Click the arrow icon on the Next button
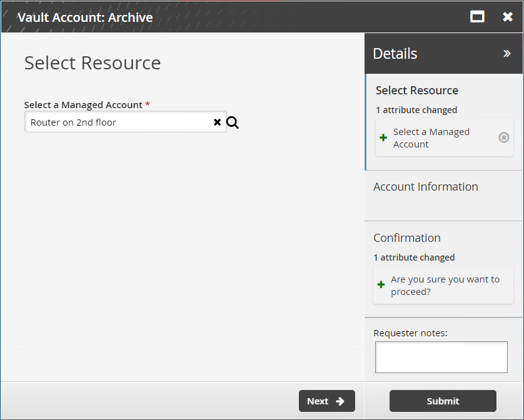 click(x=340, y=401)
